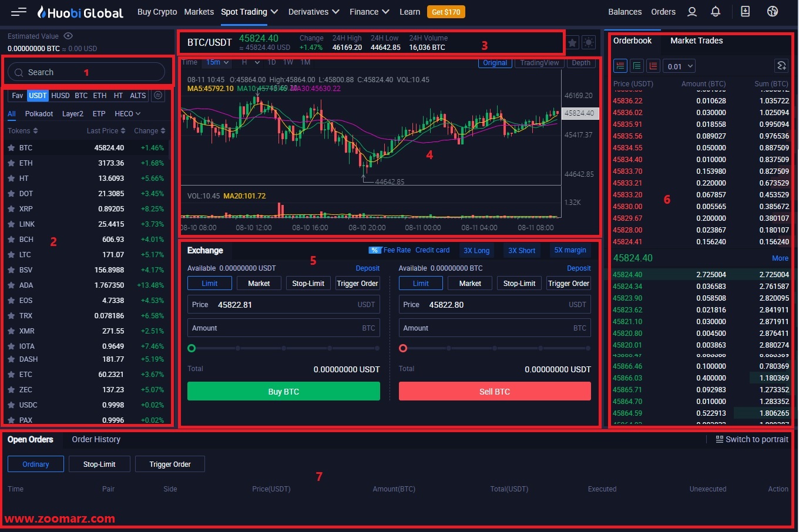Select Market order type in buy panel
Image resolution: width=799 pixels, height=532 pixels.
click(259, 284)
